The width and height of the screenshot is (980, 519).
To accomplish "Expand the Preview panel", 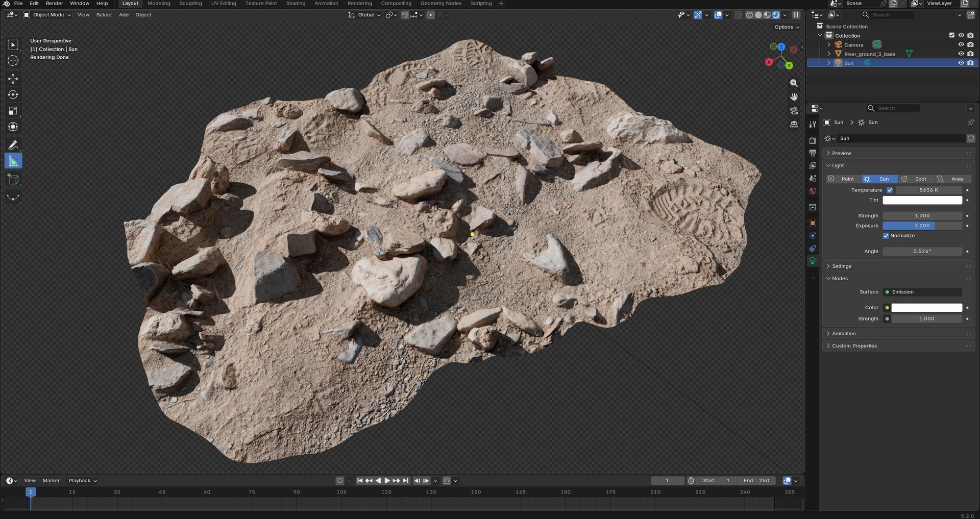I will (x=898, y=153).
